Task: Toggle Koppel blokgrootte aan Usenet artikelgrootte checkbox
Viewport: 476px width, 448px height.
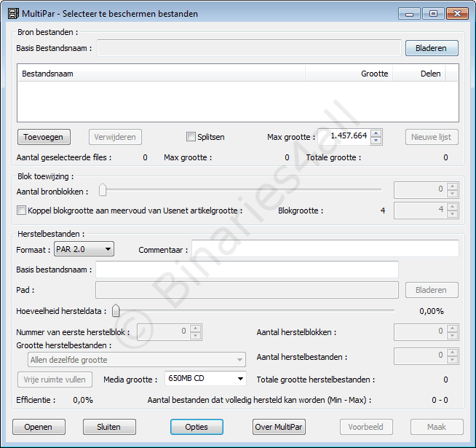Action: pos(21,211)
